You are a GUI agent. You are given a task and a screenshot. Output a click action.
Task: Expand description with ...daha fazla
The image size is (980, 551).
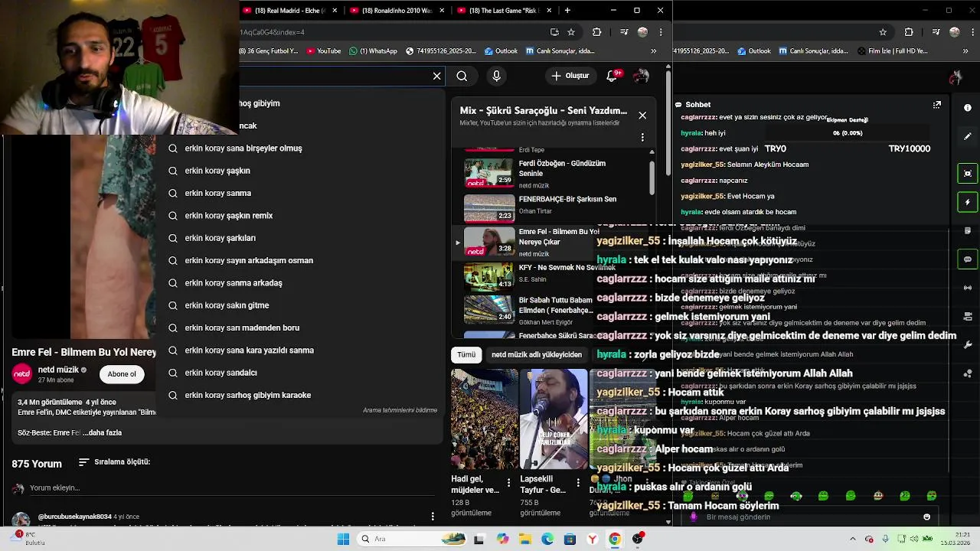102,433
